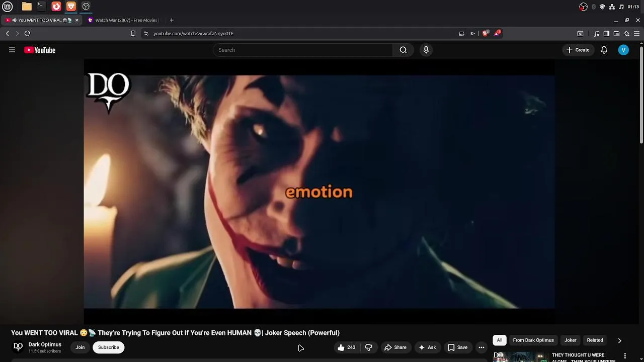Open the network connections tray icon
Image resolution: width=644 pixels, height=362 pixels.
(x=612, y=7)
